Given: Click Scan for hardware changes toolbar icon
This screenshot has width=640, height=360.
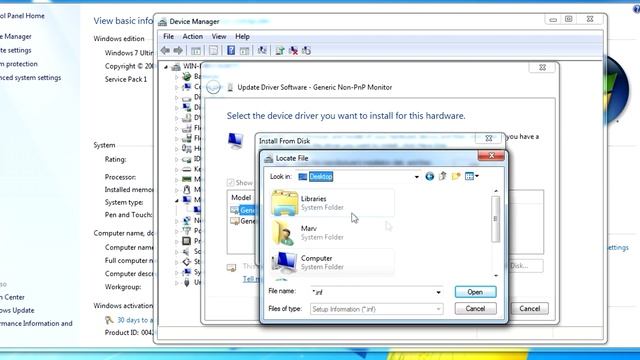Looking at the screenshot, I should click(262, 51).
